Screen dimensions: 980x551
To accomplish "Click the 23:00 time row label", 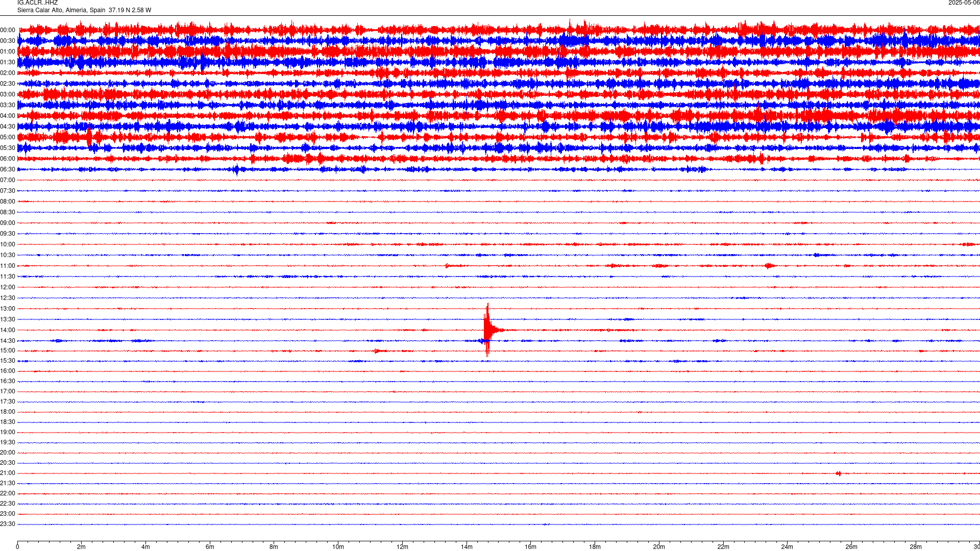I will [8, 514].
